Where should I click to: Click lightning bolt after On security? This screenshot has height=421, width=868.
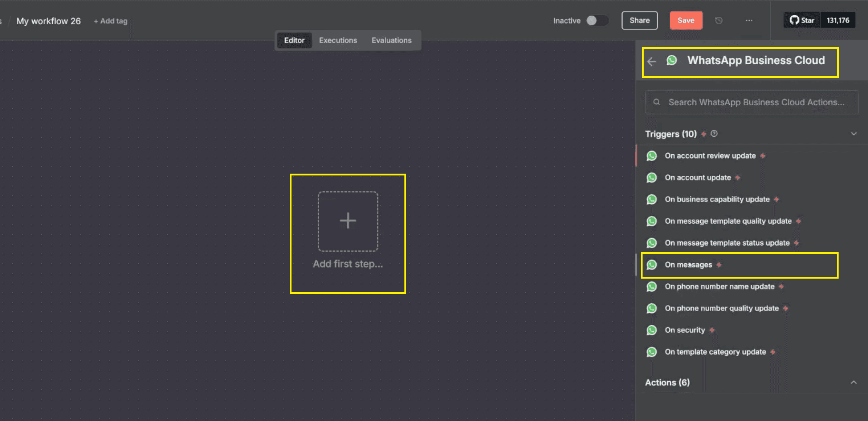coord(712,330)
